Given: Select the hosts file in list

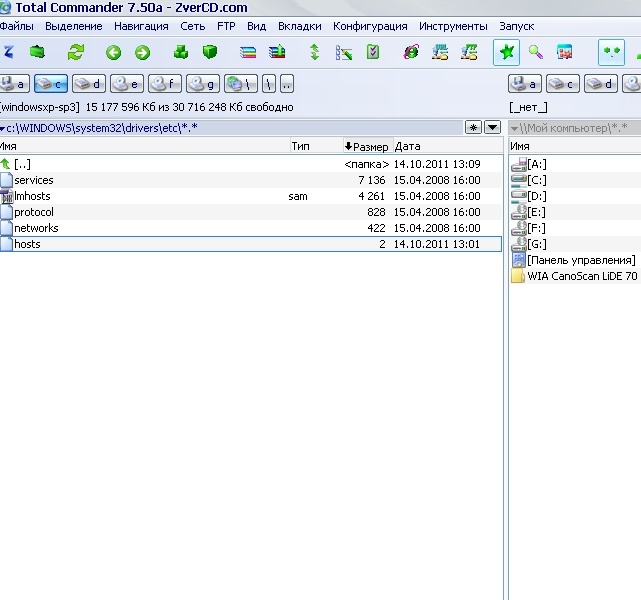Looking at the screenshot, I should click(x=28, y=244).
